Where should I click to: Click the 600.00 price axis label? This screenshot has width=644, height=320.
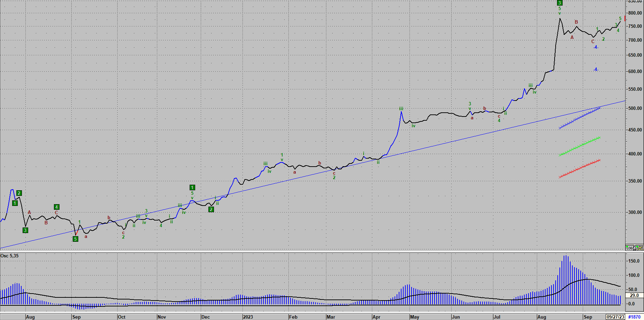(x=635, y=72)
